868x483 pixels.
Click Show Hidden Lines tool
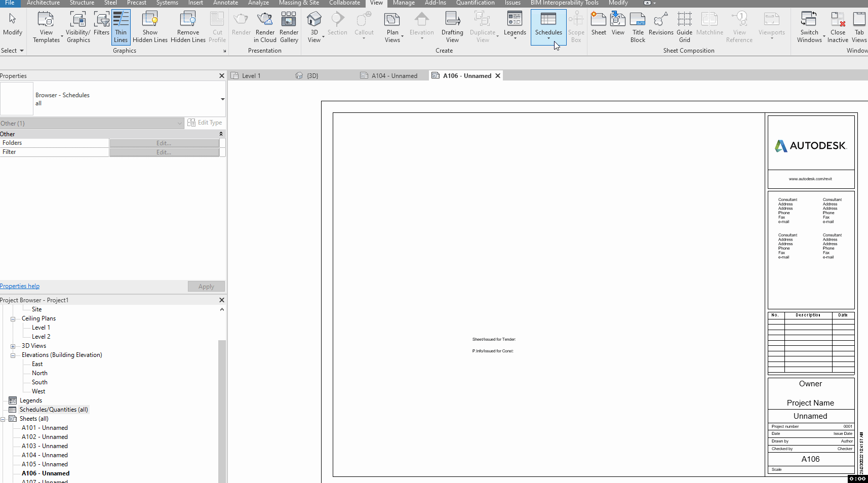pyautogui.click(x=150, y=27)
